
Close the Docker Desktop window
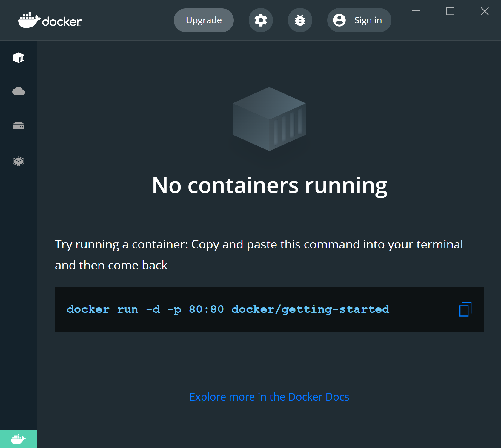[x=485, y=11]
